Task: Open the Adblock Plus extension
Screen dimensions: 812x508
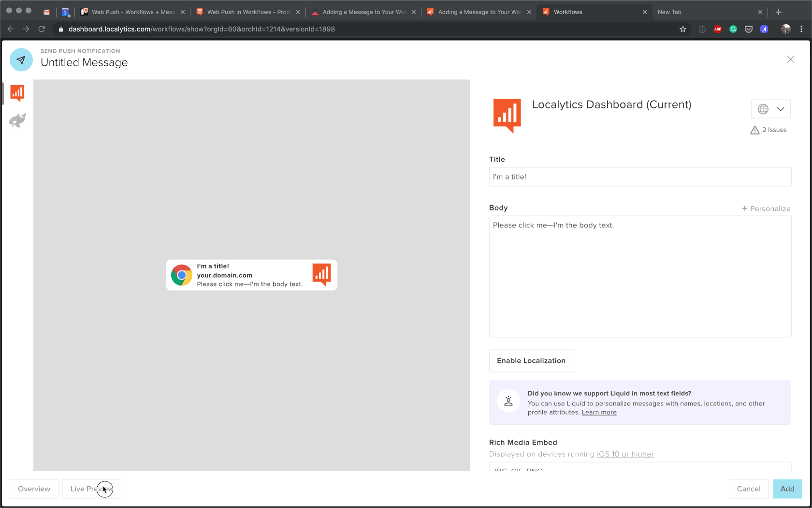Action: 718,29
